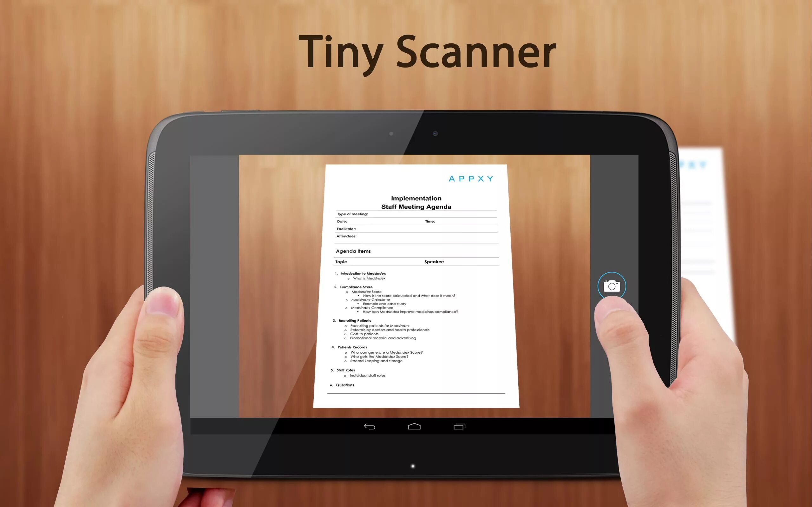Viewport: 812px width, 507px height.
Task: Click the scanned document thumbnail
Action: pos(416,286)
